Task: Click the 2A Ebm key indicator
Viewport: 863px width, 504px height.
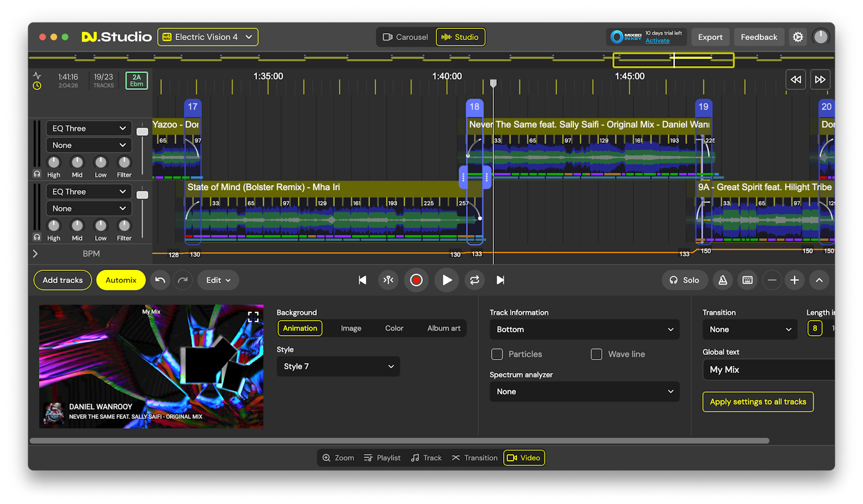Action: (136, 81)
